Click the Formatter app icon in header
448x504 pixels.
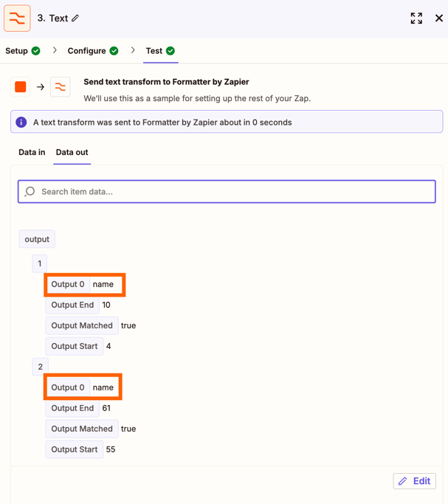[x=17, y=18]
